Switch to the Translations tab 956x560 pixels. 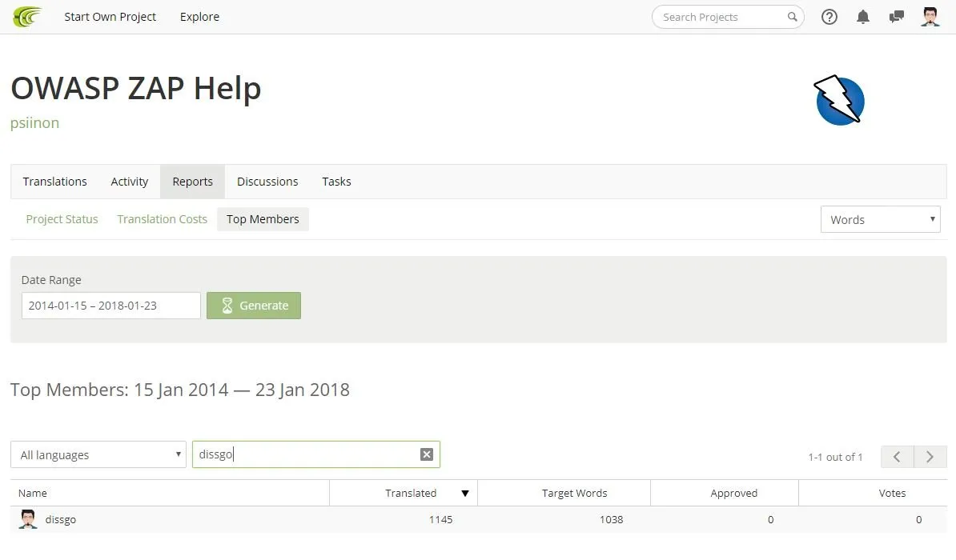(55, 182)
